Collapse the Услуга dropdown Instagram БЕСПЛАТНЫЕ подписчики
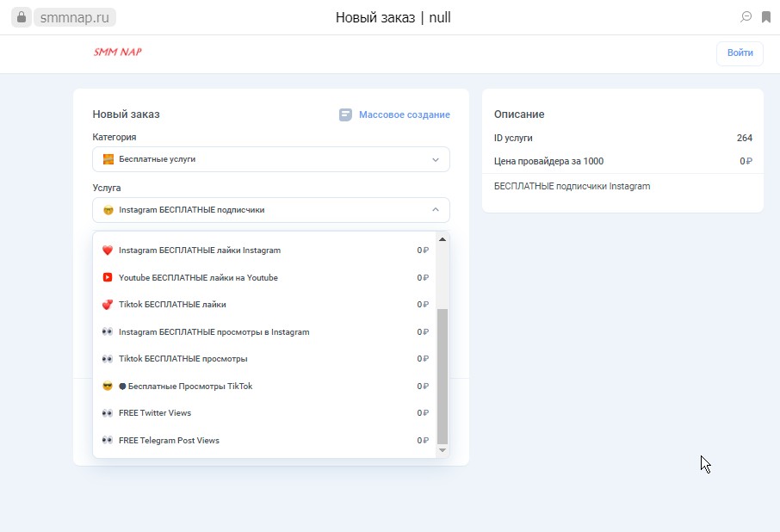780x532 pixels. pos(271,210)
